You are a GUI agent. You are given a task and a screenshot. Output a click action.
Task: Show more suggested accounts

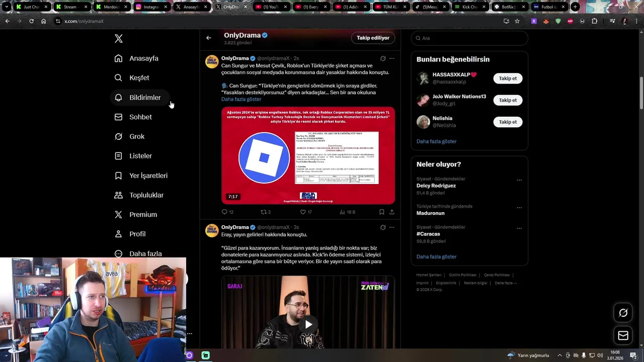point(436,141)
